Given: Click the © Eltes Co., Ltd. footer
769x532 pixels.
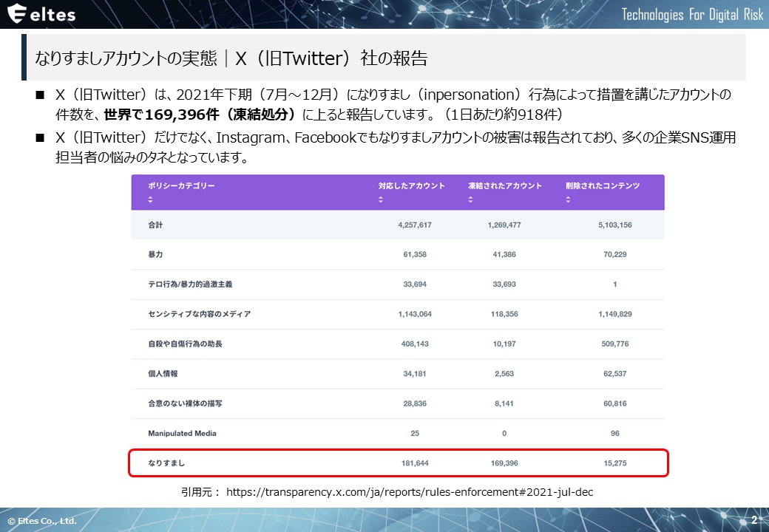Looking at the screenshot, I should [42, 521].
